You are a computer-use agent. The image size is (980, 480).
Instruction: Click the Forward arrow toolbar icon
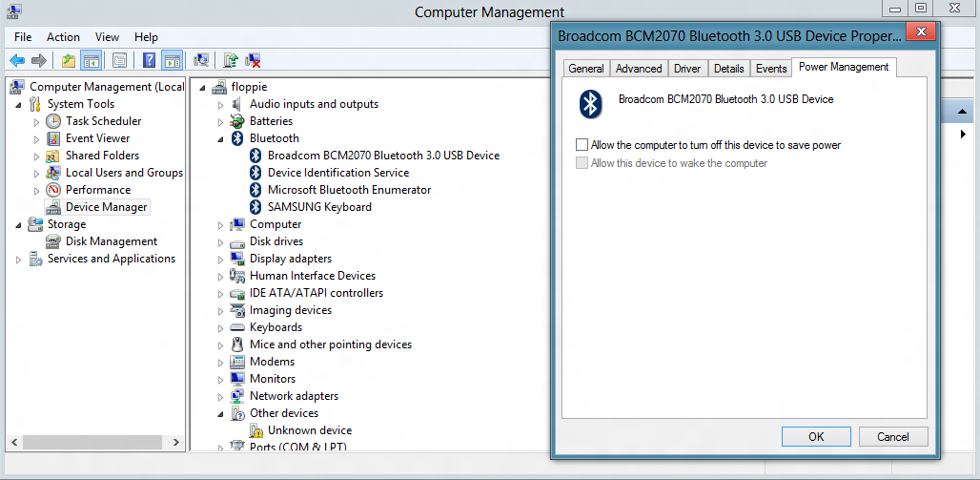(39, 60)
